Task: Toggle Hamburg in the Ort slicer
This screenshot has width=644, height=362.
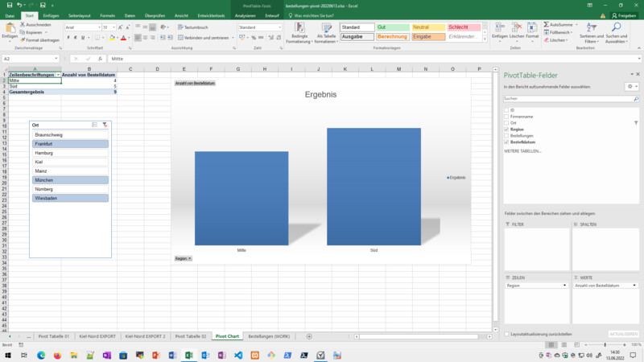Action: click(70, 153)
